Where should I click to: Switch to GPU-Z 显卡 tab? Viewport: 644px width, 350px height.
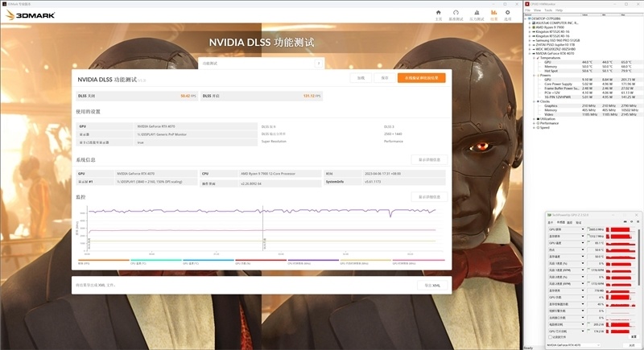(551, 222)
